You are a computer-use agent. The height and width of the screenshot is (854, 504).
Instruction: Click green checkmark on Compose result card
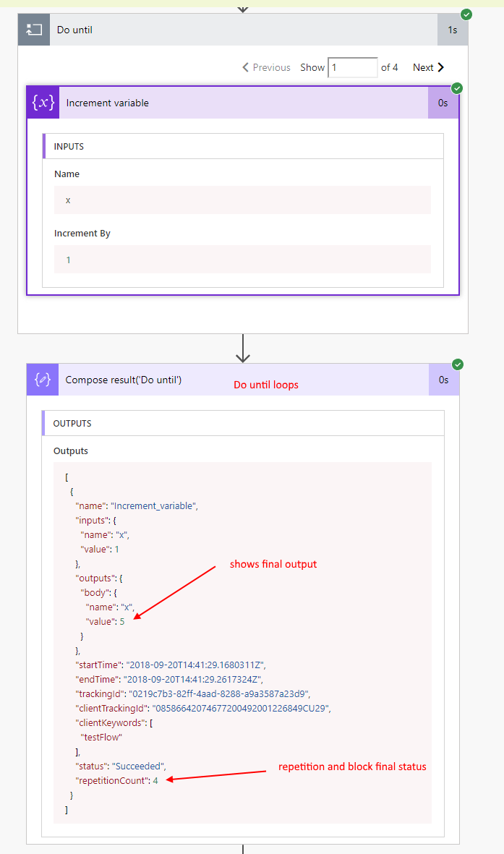click(x=457, y=364)
